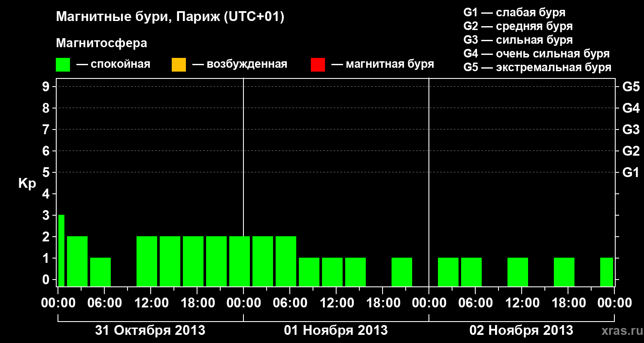Click the '12:00' tick label under 31 Октября
Image resolution: width=644 pixels, height=343 pixels.
click(x=151, y=303)
